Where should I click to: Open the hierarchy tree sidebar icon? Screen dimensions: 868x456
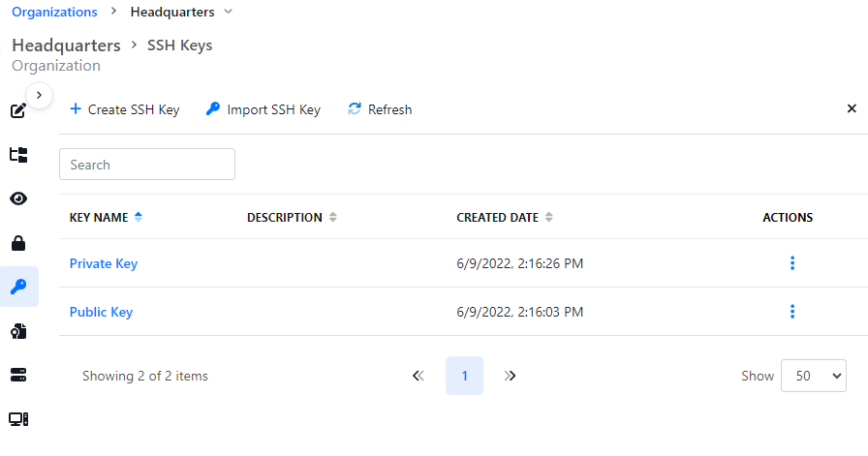18,155
